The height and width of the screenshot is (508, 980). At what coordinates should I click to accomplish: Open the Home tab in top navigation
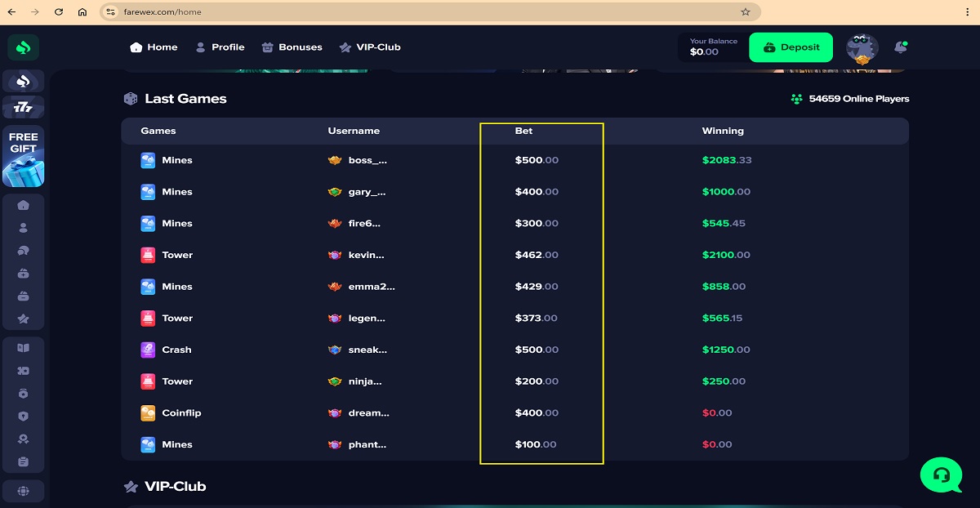(154, 47)
